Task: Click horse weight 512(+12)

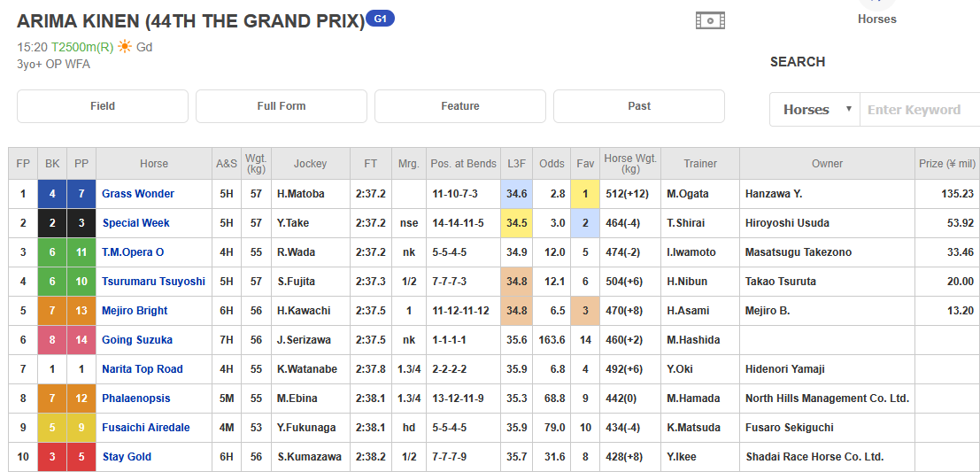Action: click(x=629, y=194)
